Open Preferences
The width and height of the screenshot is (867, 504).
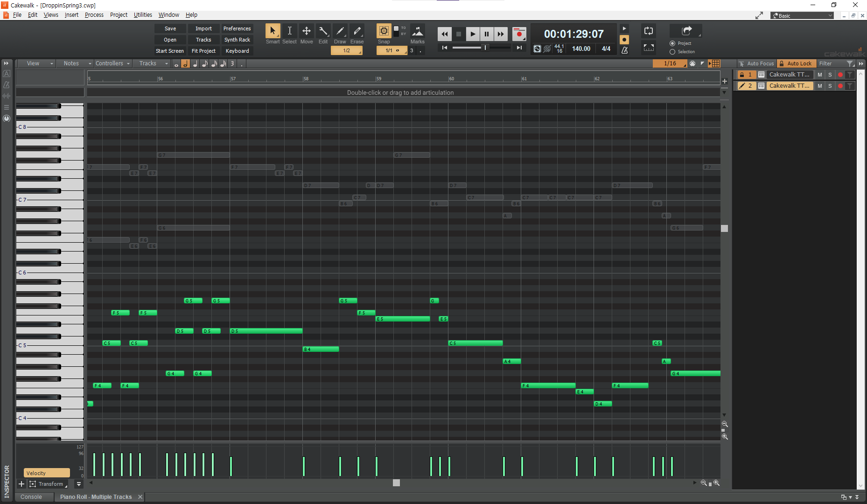(x=237, y=28)
